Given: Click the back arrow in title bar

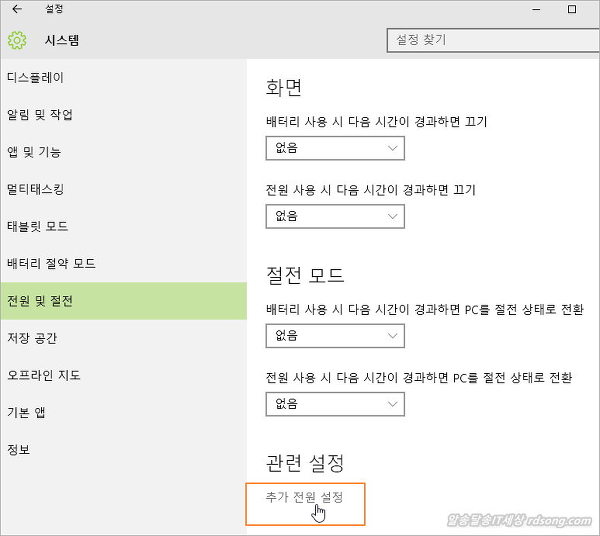Looking at the screenshot, I should tap(17, 9).
